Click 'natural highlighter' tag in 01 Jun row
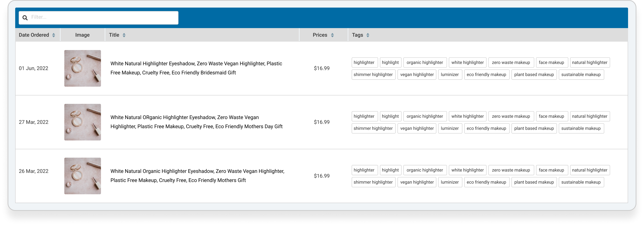 point(590,62)
